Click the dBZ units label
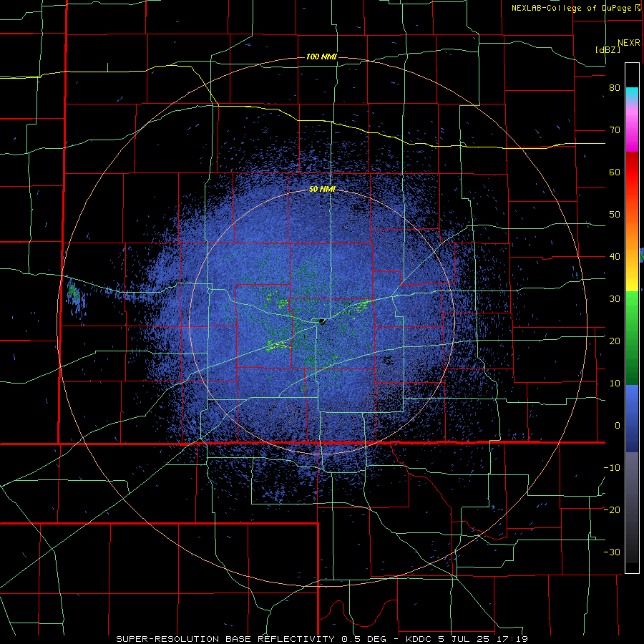 pyautogui.click(x=608, y=49)
